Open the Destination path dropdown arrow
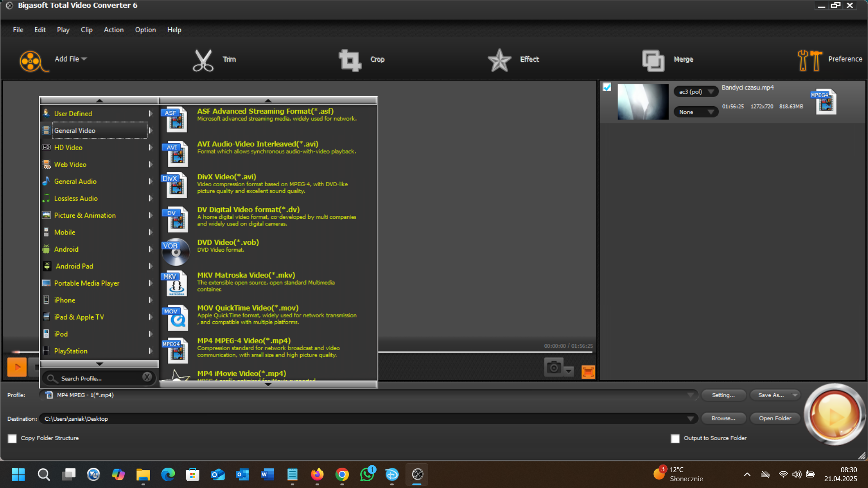Screen dimensions: 868x488 click(690, 419)
